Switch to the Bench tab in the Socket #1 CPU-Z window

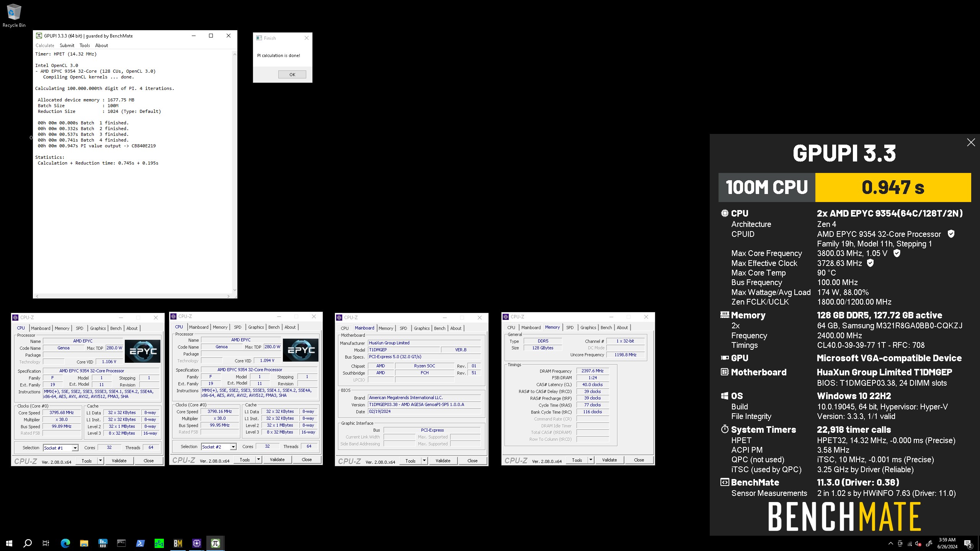pos(116,328)
